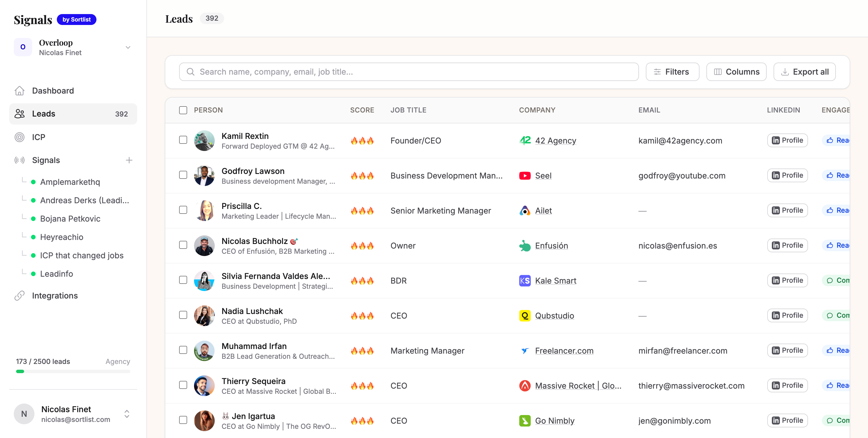Image resolution: width=868 pixels, height=438 pixels.
Task: Open the ICP that changed jobs signal
Action: click(82, 255)
